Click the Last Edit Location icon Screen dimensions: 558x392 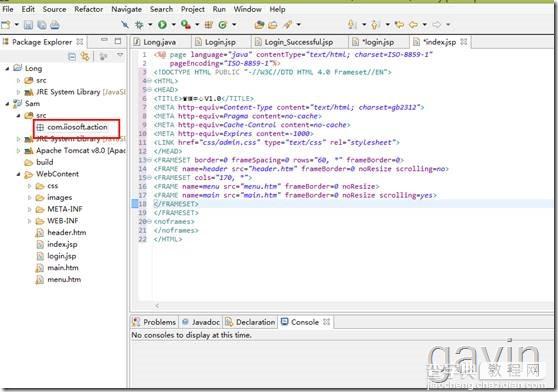click(399, 25)
